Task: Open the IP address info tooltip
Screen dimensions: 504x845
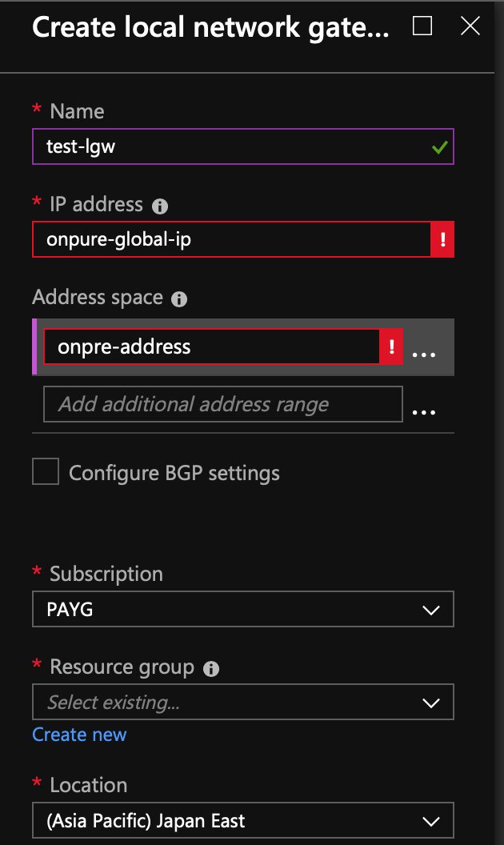Action: click(x=160, y=204)
